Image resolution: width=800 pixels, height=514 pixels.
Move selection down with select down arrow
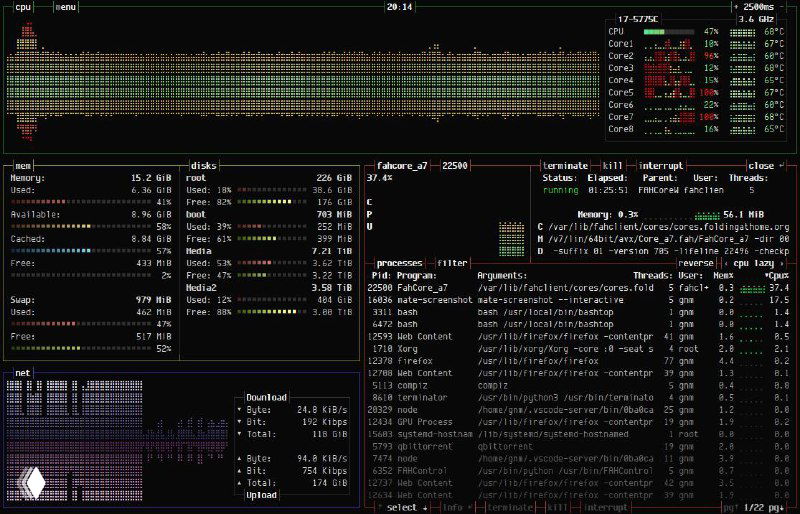pyautogui.click(x=424, y=507)
